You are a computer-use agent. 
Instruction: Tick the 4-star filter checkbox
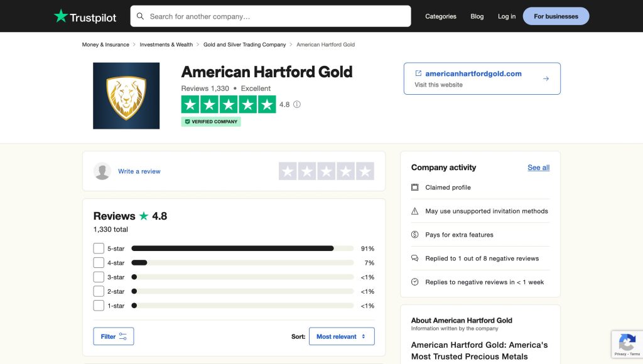click(99, 263)
